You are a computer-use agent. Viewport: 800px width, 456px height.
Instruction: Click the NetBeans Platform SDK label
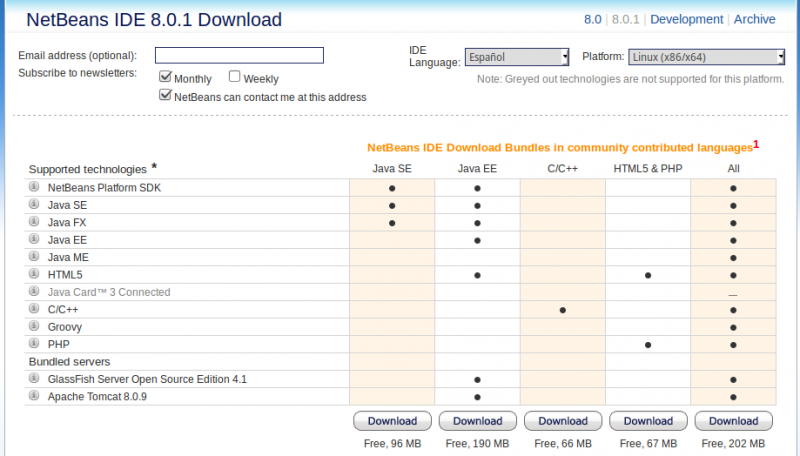(x=104, y=188)
